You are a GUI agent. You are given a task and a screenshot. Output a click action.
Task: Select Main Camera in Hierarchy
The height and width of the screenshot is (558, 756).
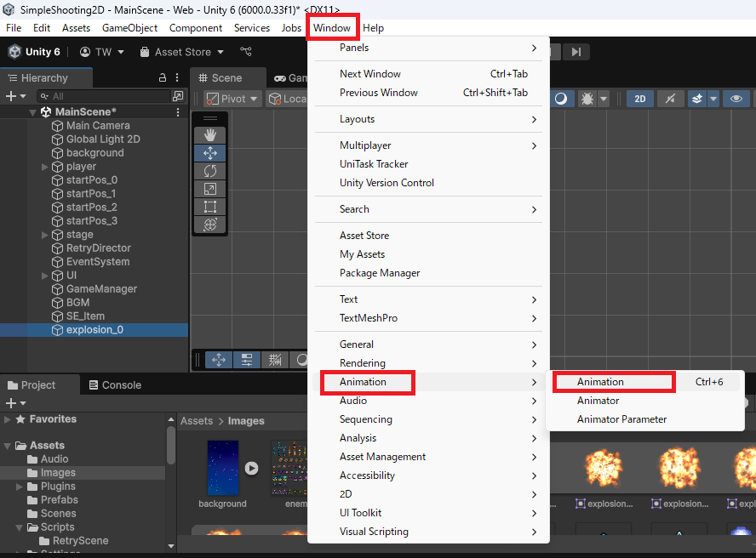(94, 126)
